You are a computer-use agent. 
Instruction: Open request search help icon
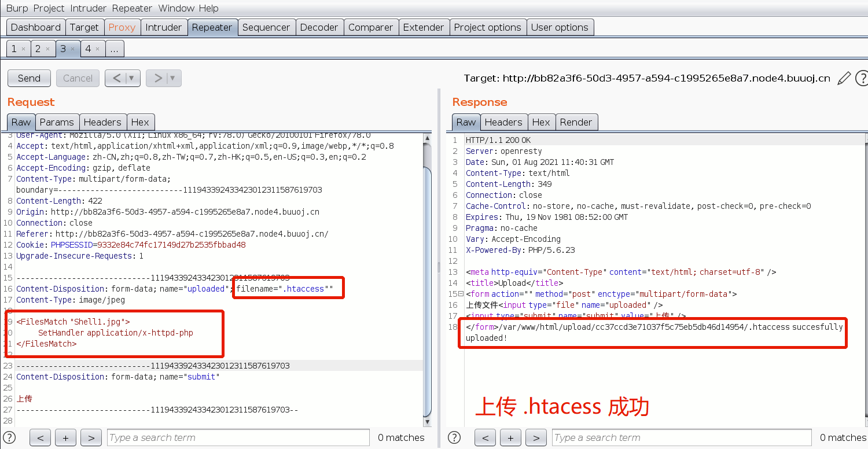pyautogui.click(x=9, y=437)
